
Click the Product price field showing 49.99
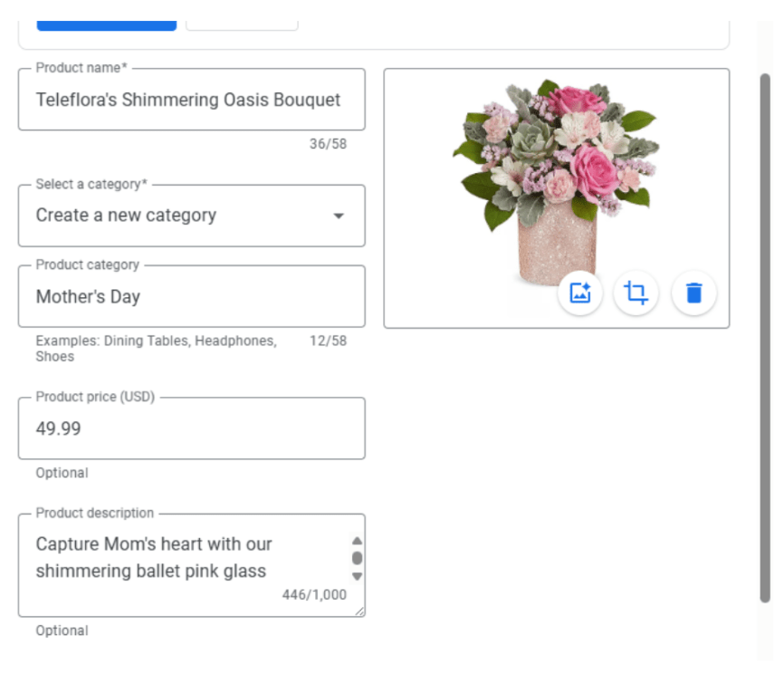[192, 429]
